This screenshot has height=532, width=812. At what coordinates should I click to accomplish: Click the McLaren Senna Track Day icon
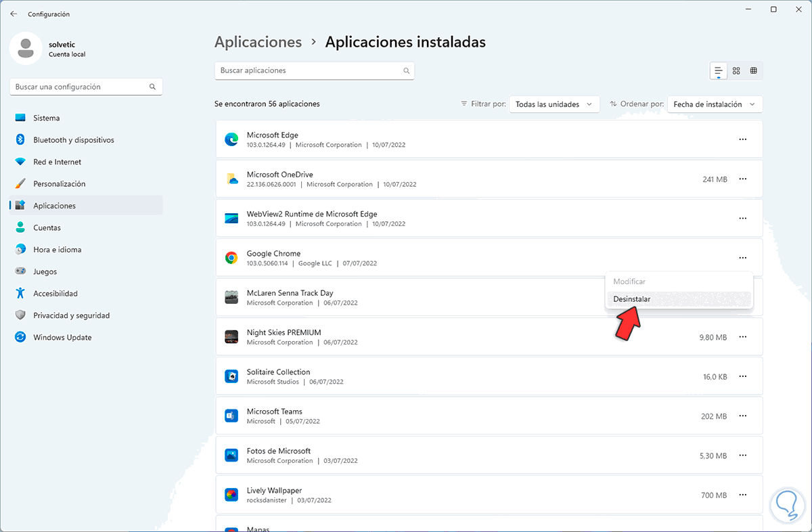231,297
